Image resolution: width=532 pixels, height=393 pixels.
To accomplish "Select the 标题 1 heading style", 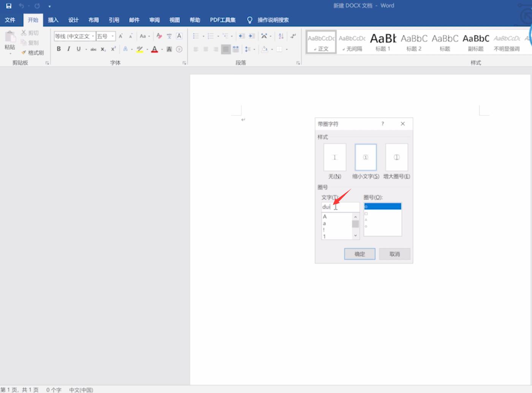I will coord(383,42).
